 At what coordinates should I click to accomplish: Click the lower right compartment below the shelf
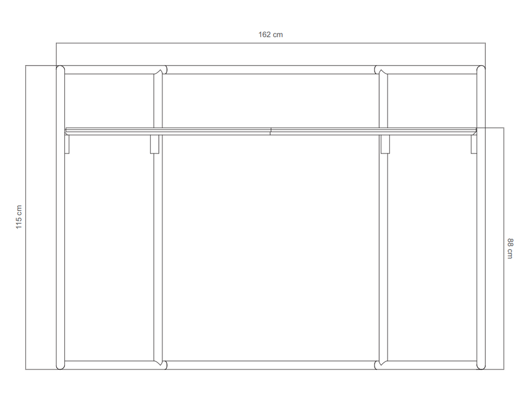432,248
